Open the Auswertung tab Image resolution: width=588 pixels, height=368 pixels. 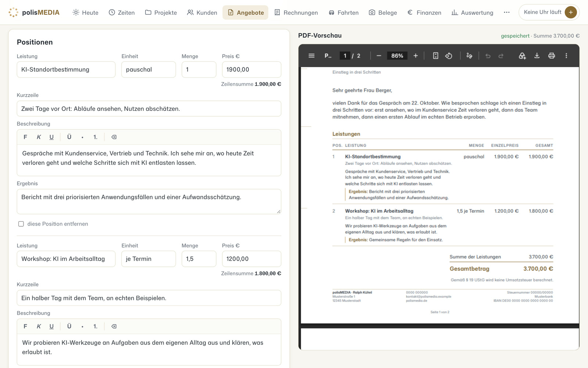coord(472,13)
